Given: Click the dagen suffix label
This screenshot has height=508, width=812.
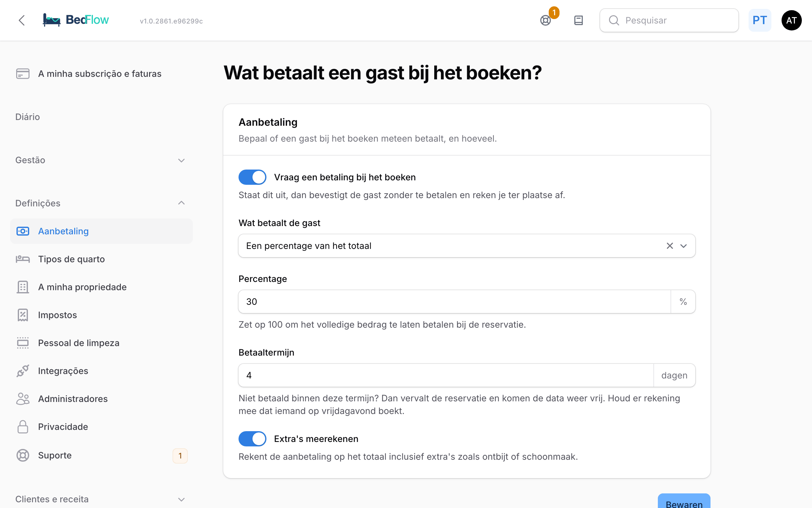Looking at the screenshot, I should click(x=674, y=375).
